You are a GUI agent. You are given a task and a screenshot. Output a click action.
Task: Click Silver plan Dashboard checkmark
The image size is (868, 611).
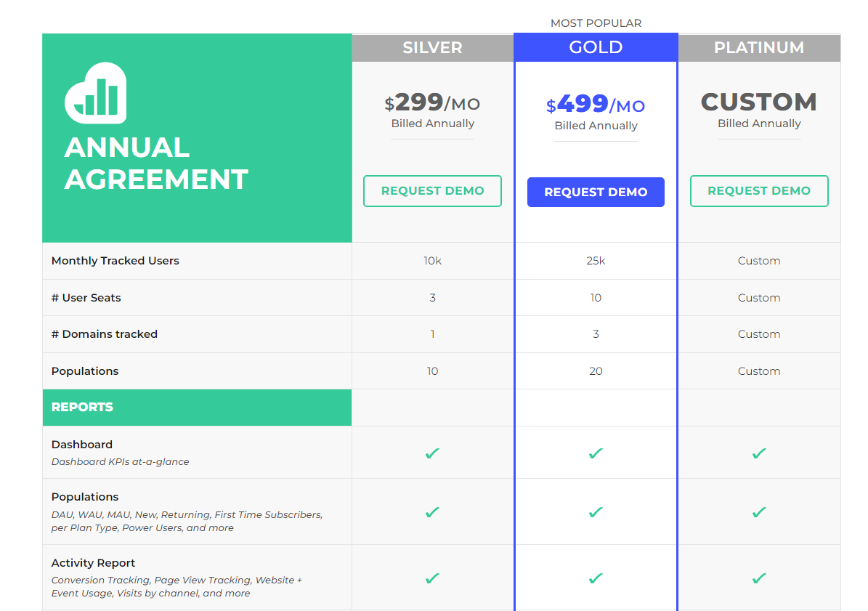point(432,453)
